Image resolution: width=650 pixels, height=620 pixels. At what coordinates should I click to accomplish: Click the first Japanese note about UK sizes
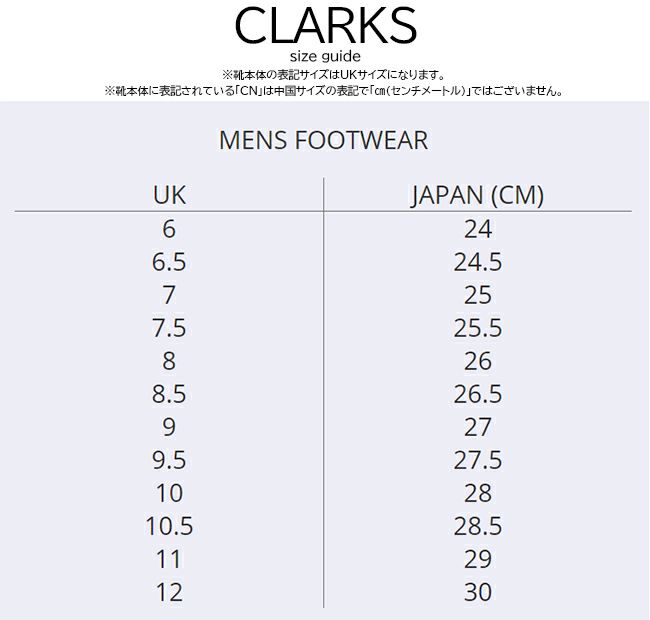pos(332,75)
